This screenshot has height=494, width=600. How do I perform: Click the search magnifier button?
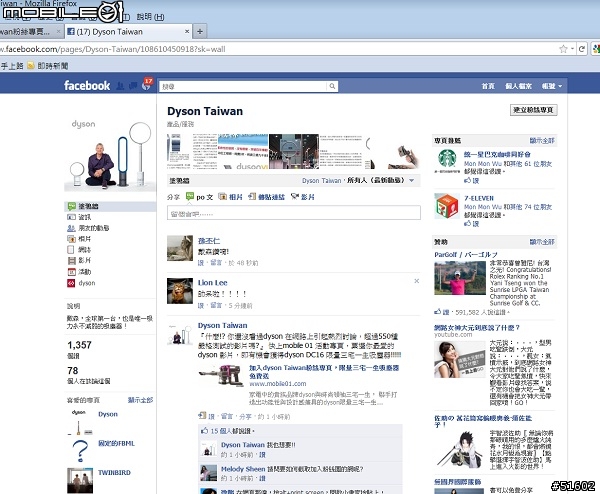pyautogui.click(x=332, y=86)
